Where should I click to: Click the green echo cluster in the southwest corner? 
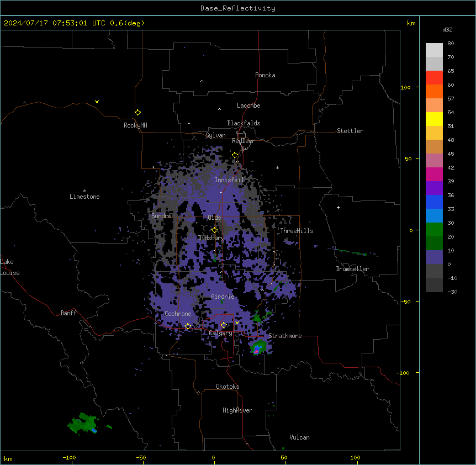(x=83, y=423)
